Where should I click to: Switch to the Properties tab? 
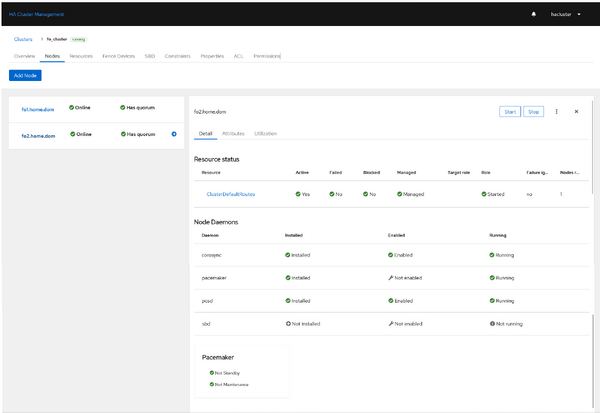pos(212,56)
